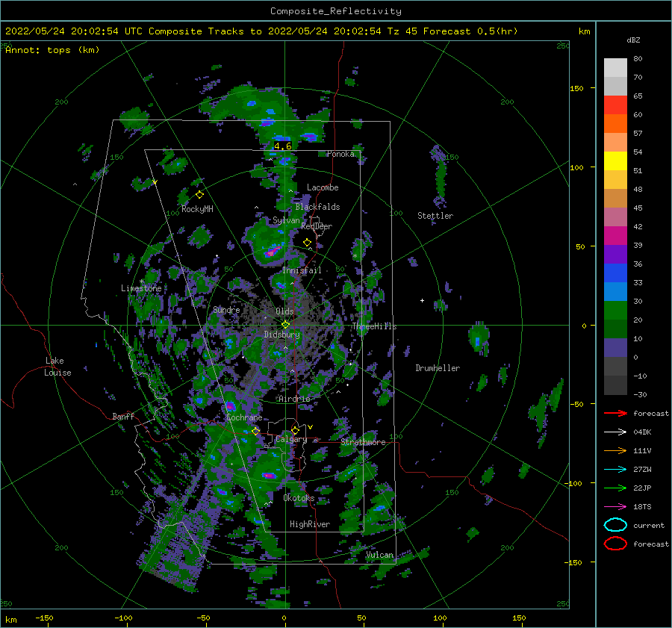Click the dark gray -10 dBZ swatch
The width and height of the screenshot is (672, 628).
[615, 385]
